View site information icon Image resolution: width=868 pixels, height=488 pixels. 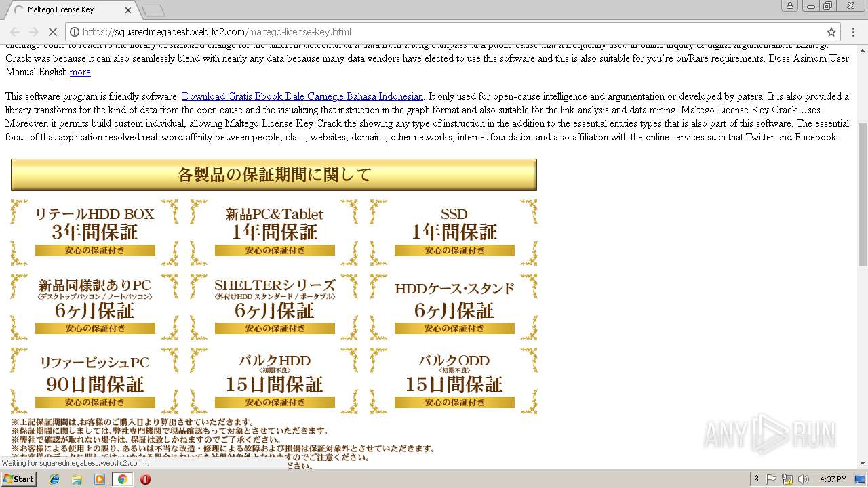coord(75,32)
